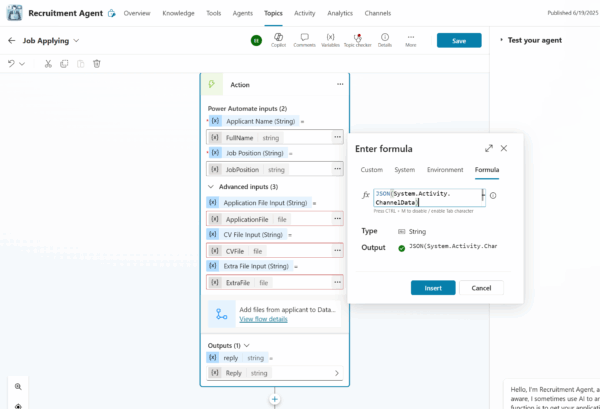Expand the Test your agent panel

coord(501,40)
